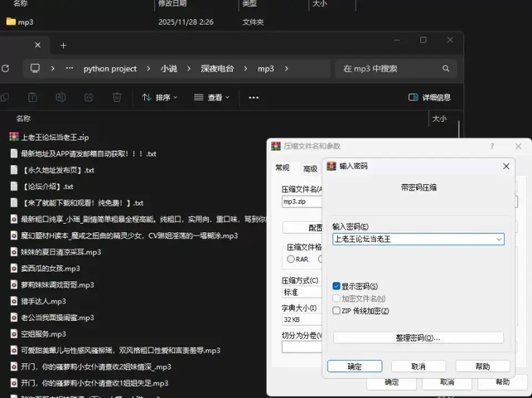Click 取消 in the 输入密码 dialog
532x398 pixels.
418,366
